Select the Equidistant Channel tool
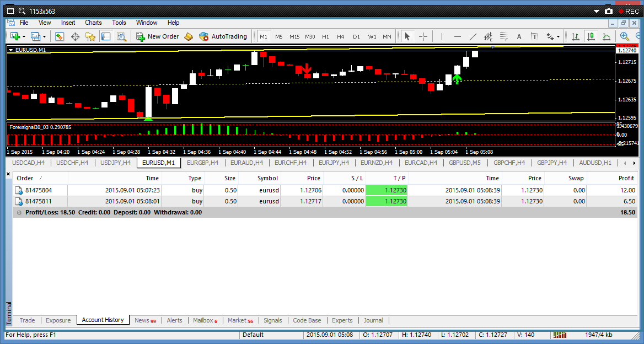 (488, 36)
